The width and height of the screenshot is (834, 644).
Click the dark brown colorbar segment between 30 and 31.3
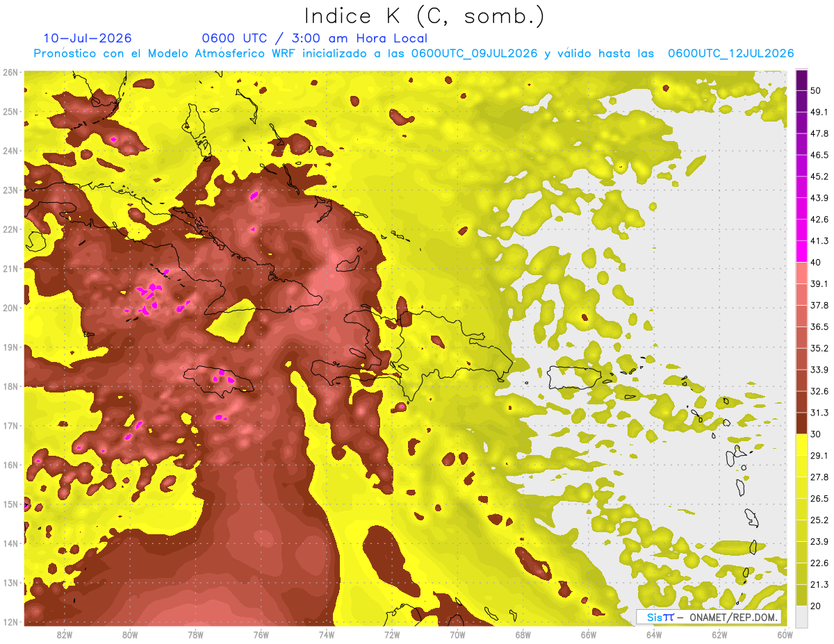click(x=801, y=423)
